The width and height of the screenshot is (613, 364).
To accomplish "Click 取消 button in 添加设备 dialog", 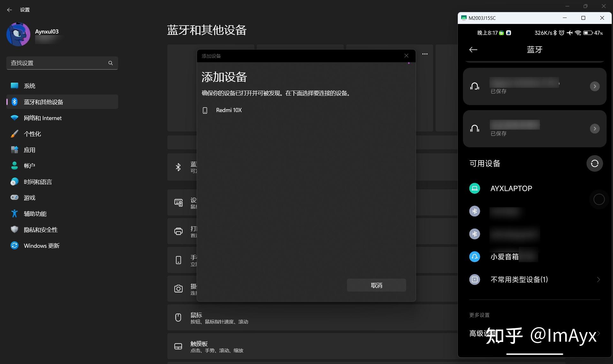I will pyautogui.click(x=376, y=285).
